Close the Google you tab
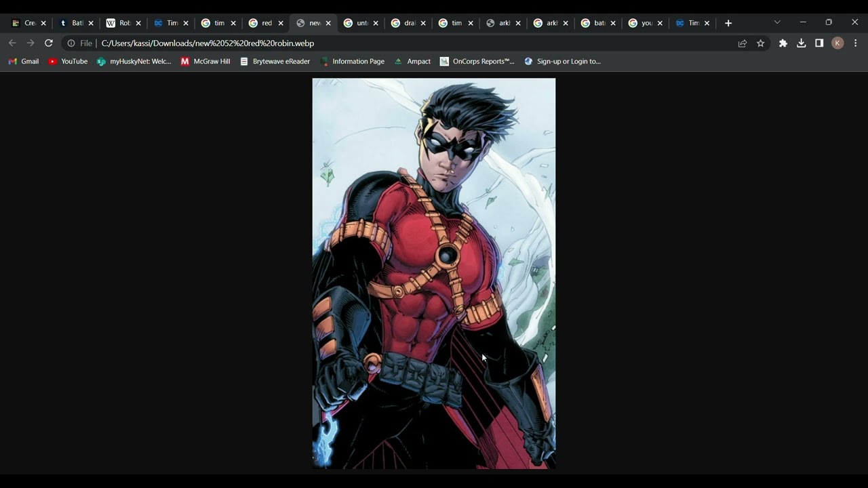The image size is (868, 488). [x=660, y=23]
